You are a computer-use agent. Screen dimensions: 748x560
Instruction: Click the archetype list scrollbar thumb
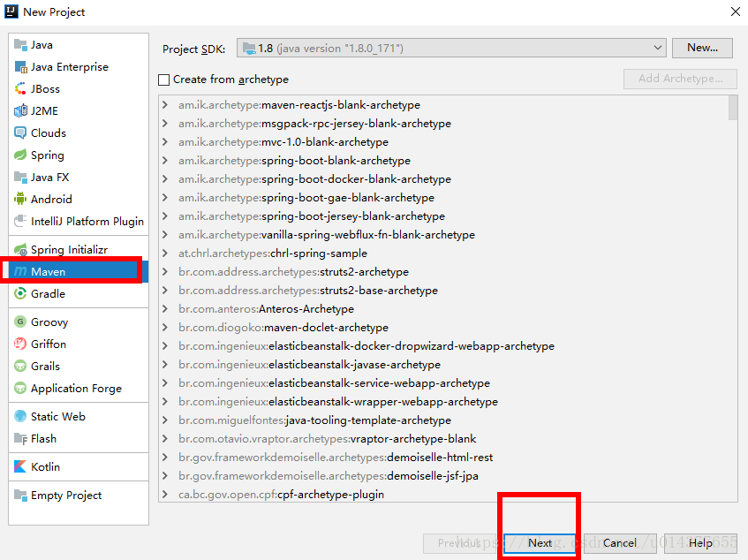coord(733,108)
